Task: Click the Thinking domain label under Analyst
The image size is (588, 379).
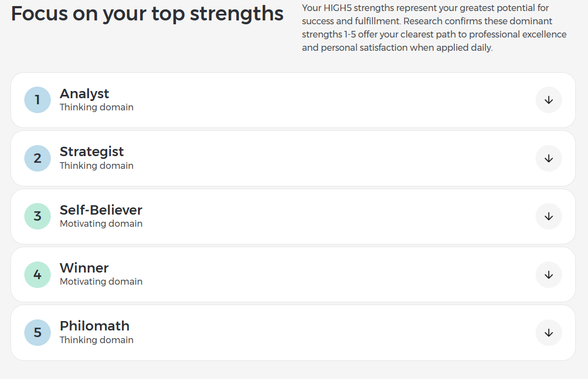Action: tap(96, 107)
